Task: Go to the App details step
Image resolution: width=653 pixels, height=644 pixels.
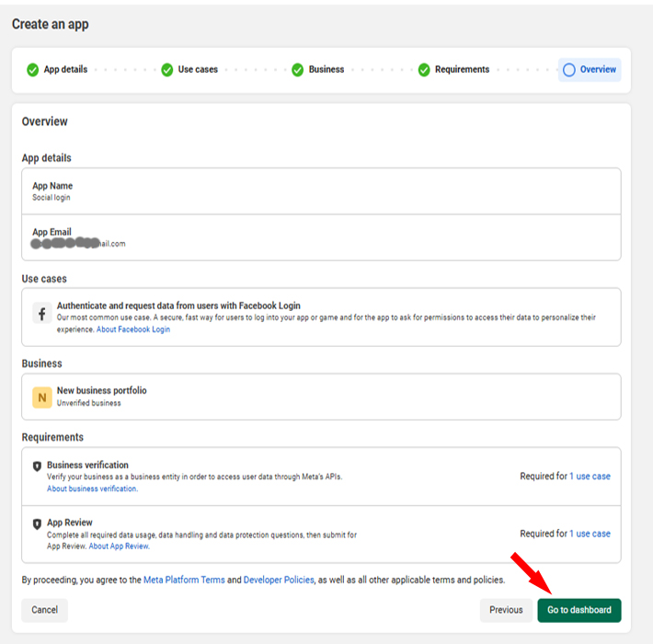Action: (x=65, y=70)
